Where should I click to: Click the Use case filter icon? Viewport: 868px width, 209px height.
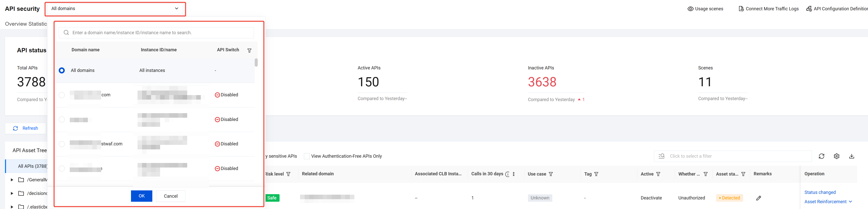click(551, 174)
